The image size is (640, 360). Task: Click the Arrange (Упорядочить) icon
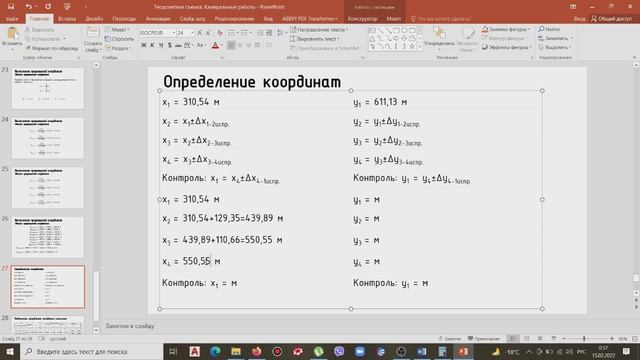[439, 33]
